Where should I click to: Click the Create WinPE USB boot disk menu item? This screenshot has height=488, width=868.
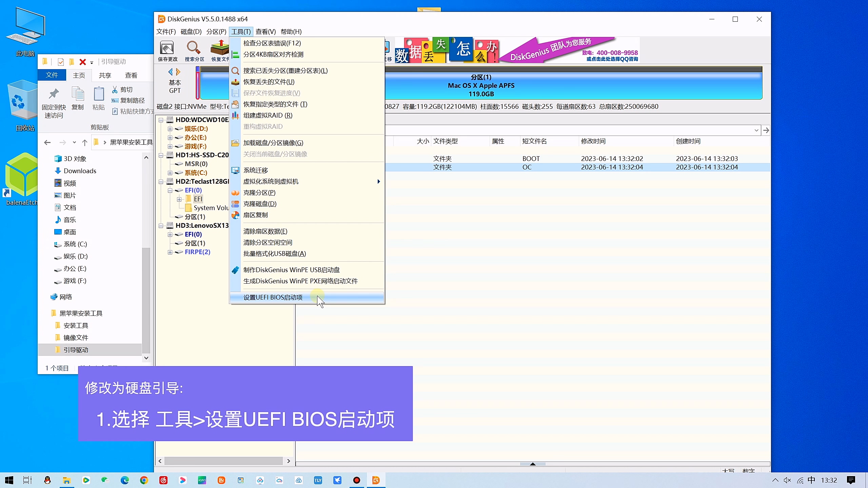[292, 270]
